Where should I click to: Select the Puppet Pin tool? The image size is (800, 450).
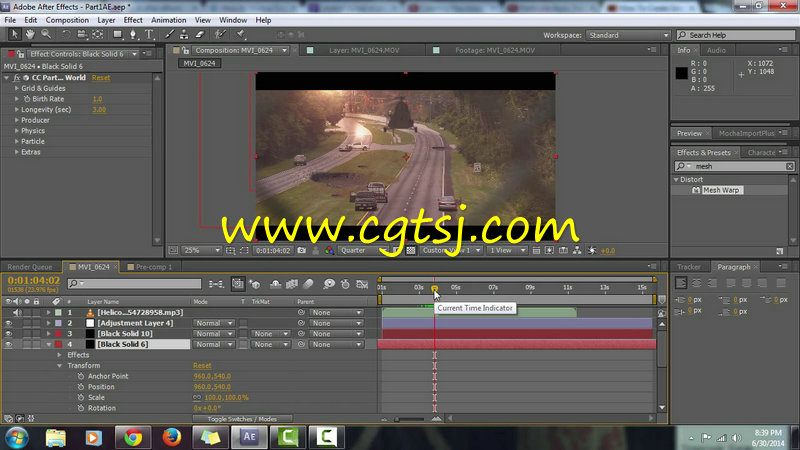point(241,34)
